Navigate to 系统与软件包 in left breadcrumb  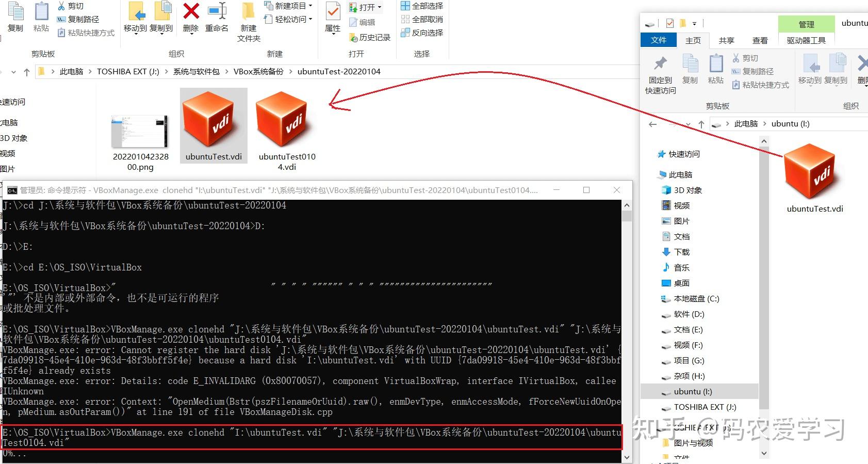196,72
